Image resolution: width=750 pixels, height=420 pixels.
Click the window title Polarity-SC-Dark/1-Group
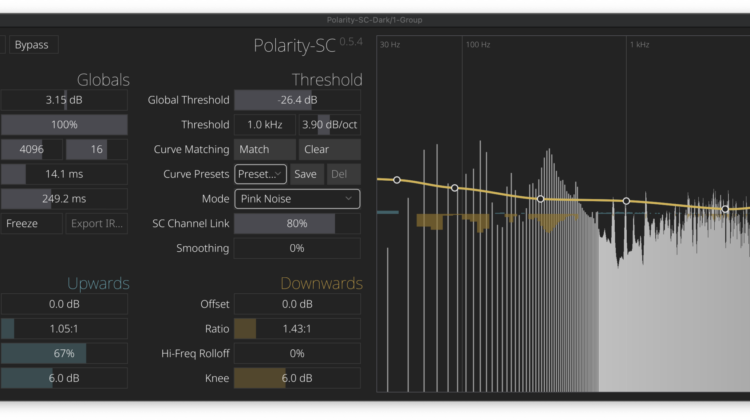click(x=375, y=20)
